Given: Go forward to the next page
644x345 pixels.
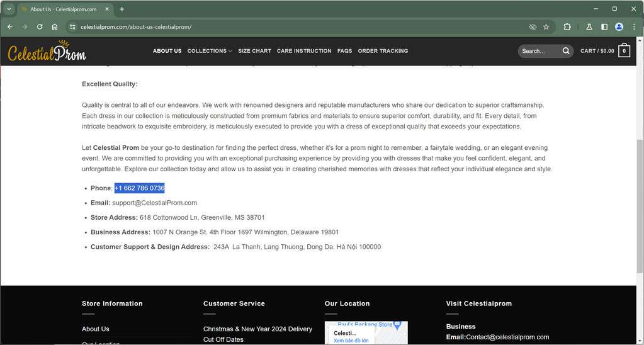Looking at the screenshot, I should click(x=25, y=26).
